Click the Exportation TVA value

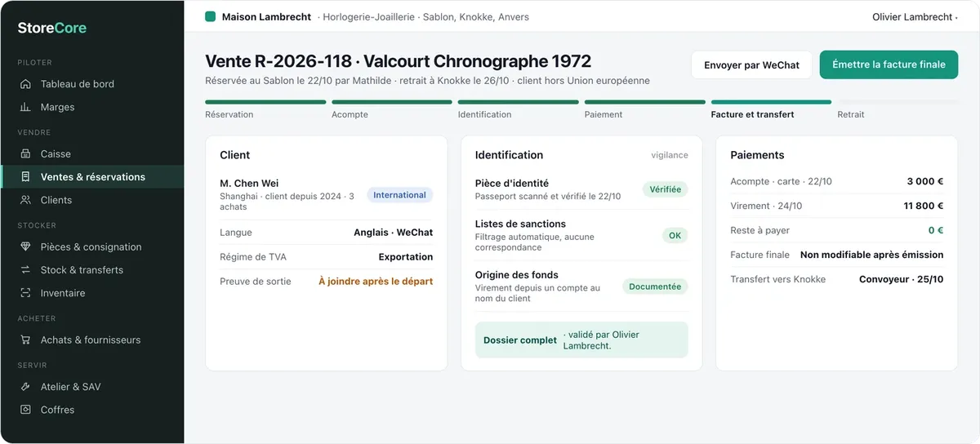point(406,257)
